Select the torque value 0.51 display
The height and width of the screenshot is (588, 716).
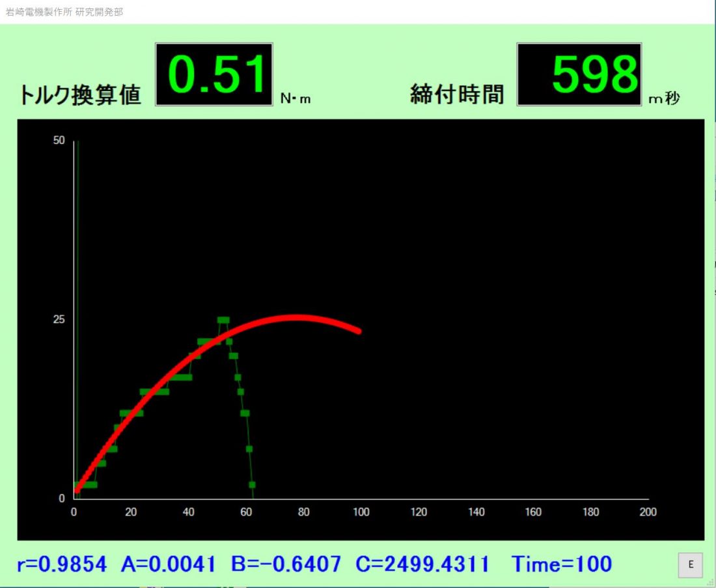pos(214,74)
